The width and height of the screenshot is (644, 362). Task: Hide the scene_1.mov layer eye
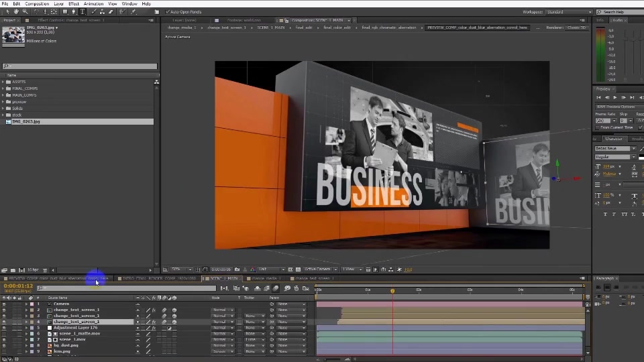tap(4, 340)
